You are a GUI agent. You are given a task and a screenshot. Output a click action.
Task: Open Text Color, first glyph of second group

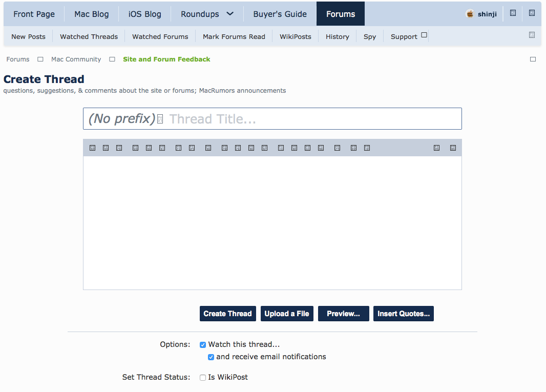pos(135,148)
